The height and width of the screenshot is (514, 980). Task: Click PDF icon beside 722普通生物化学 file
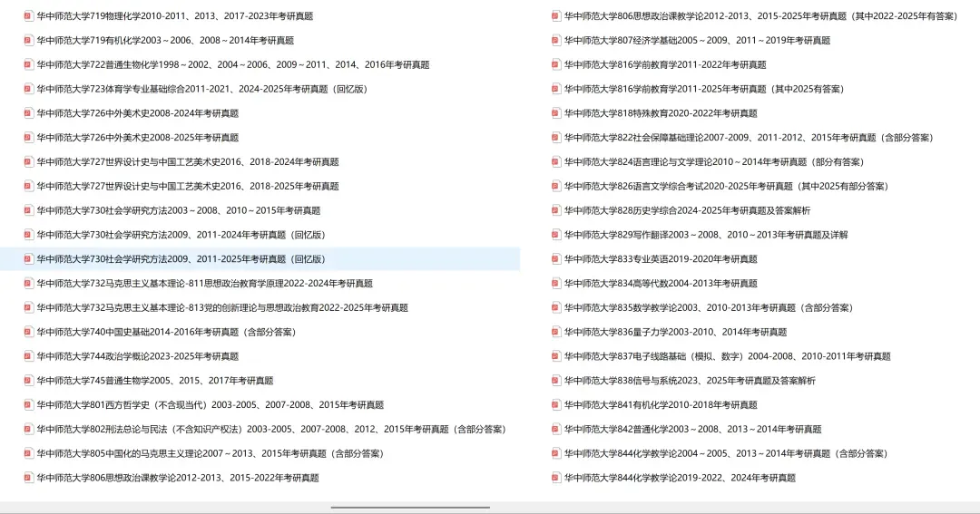click(x=28, y=65)
